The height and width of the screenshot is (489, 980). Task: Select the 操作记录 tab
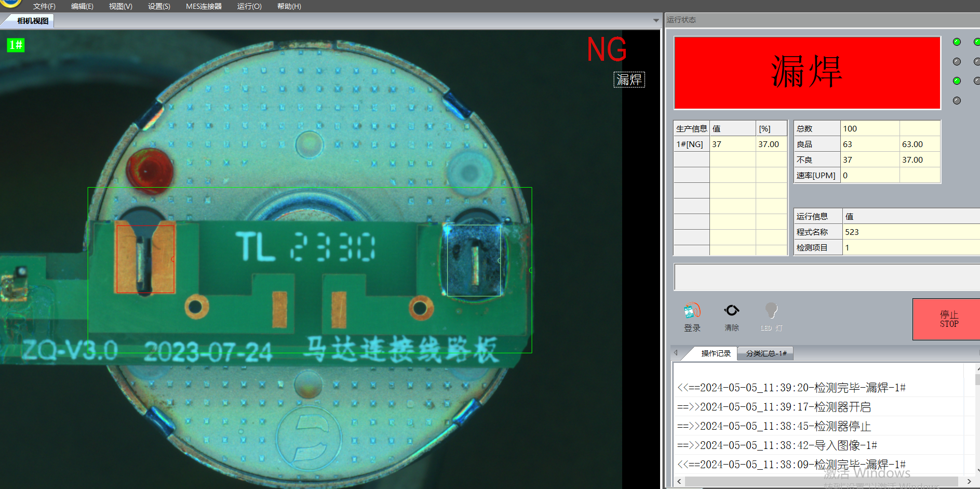(716, 353)
